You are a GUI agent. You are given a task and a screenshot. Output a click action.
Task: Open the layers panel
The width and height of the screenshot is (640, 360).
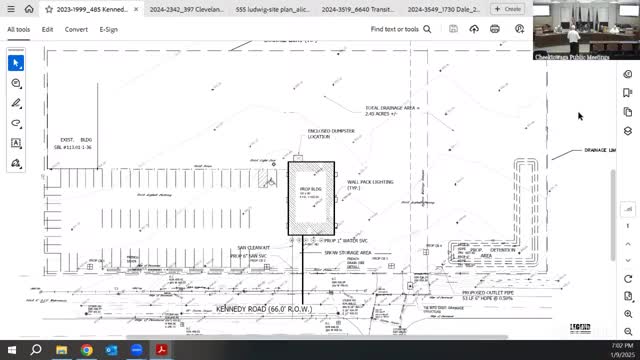tap(628, 131)
